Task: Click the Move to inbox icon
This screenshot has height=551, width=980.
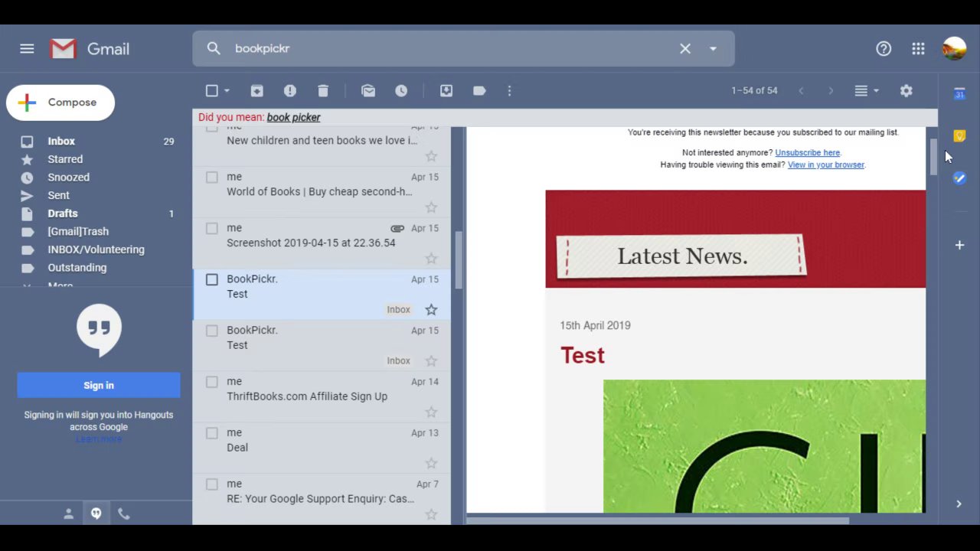Action: click(x=446, y=90)
